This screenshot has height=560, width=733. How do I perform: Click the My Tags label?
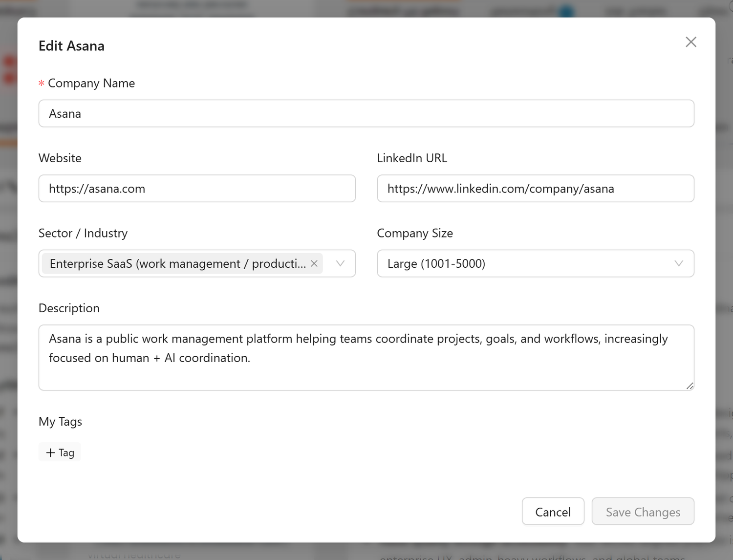point(60,422)
